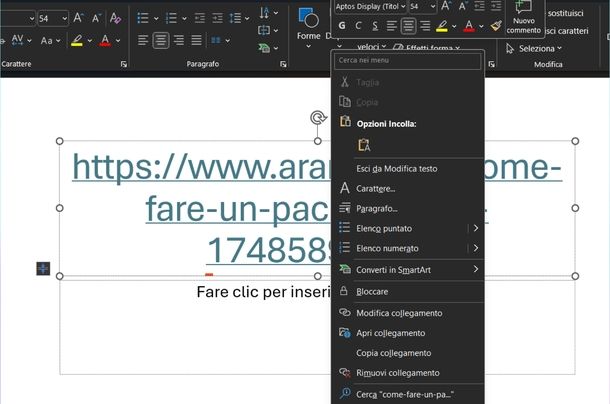Viewport: 610px width, 404px height.
Task: Open line spacing options in ribbon
Action: [x=238, y=18]
